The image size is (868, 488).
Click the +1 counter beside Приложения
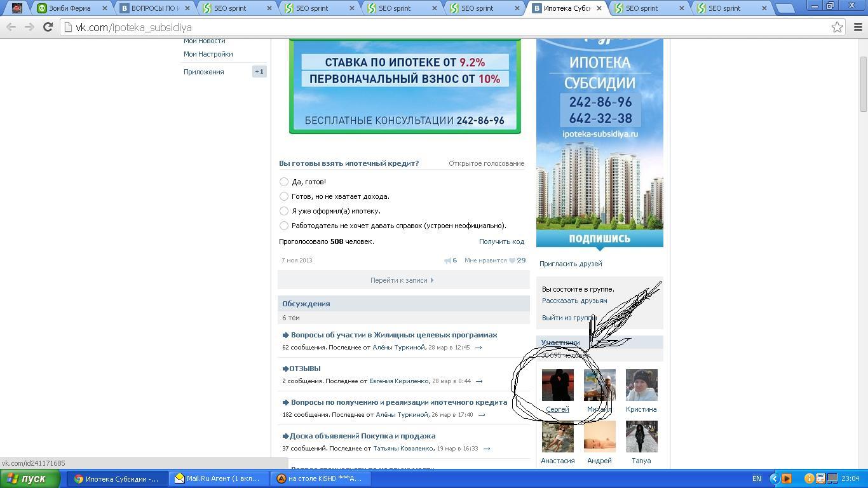[x=259, y=72]
